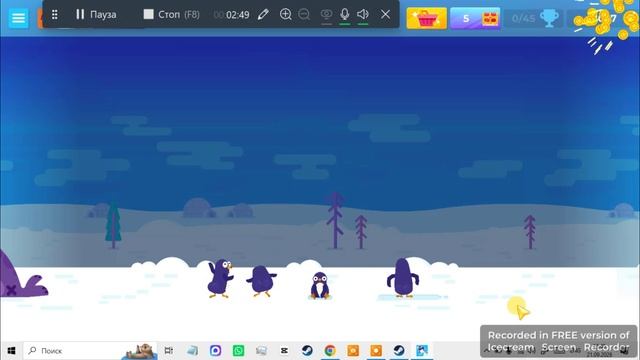Toggle system sound speaker icon in recorder
The width and height of the screenshot is (640, 360).
(363, 15)
